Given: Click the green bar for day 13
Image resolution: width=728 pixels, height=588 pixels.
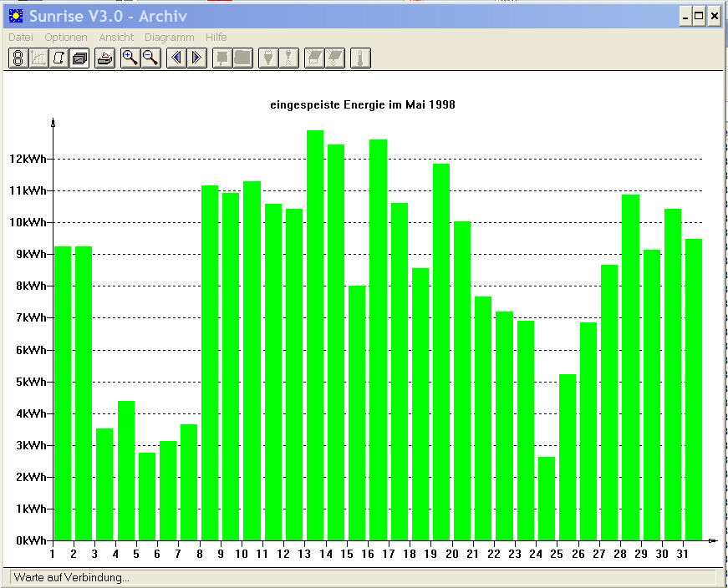Looking at the screenshot, I should 315,336.
